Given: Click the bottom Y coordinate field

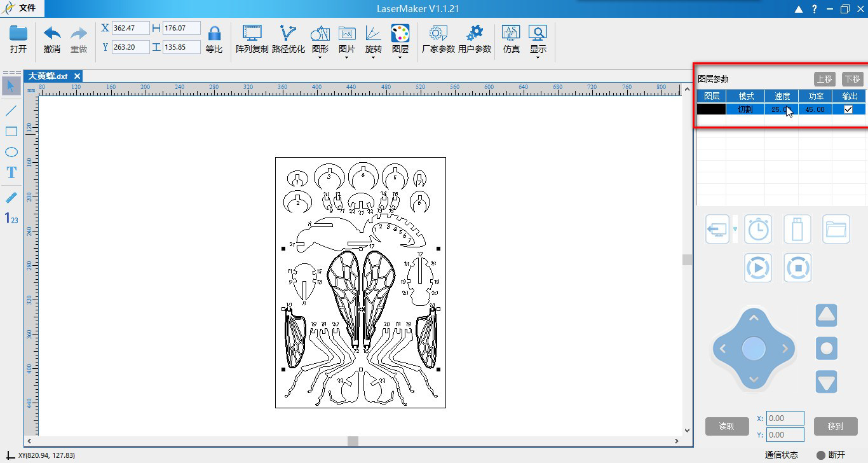Looking at the screenshot, I should (785, 435).
